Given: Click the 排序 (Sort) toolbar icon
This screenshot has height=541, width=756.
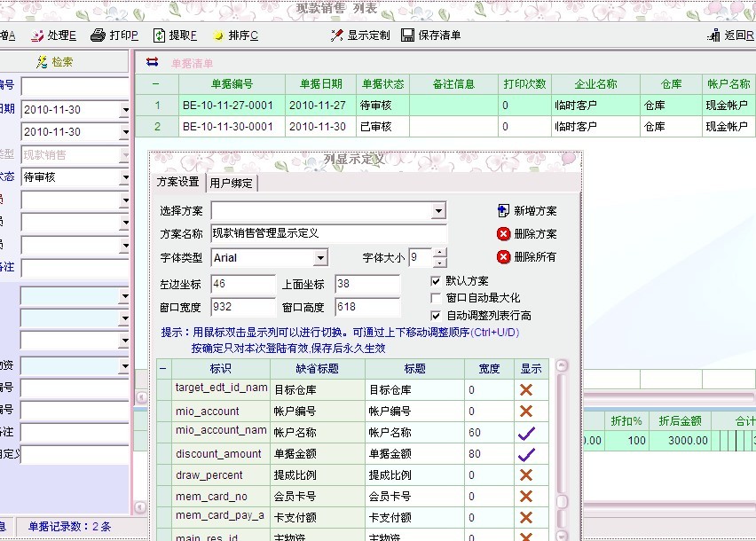Looking at the screenshot, I should coord(218,35).
